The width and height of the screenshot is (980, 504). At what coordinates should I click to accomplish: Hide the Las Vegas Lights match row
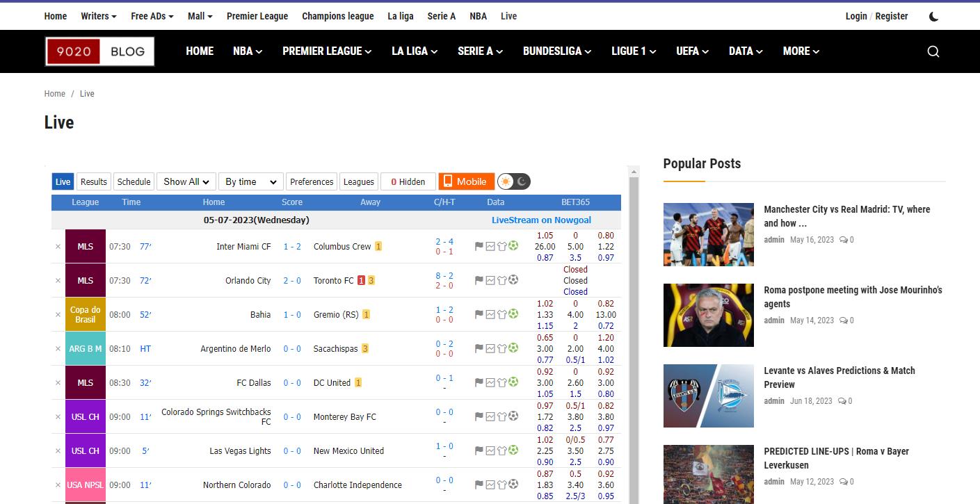(x=58, y=451)
